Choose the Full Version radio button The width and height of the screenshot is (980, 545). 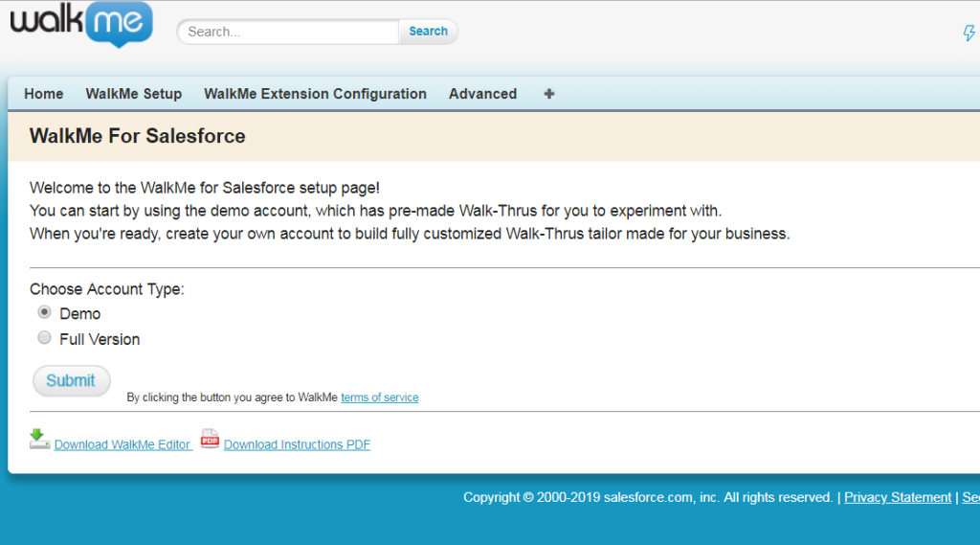pos(44,338)
